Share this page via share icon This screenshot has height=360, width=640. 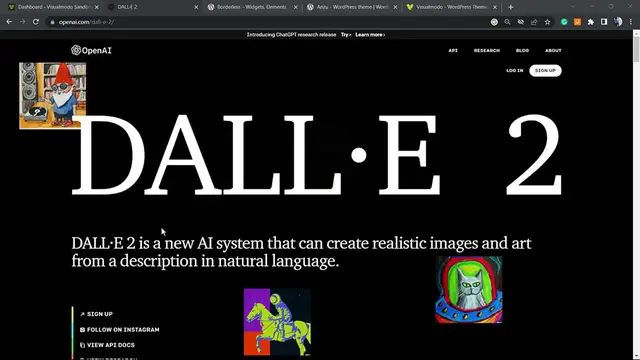click(534, 22)
